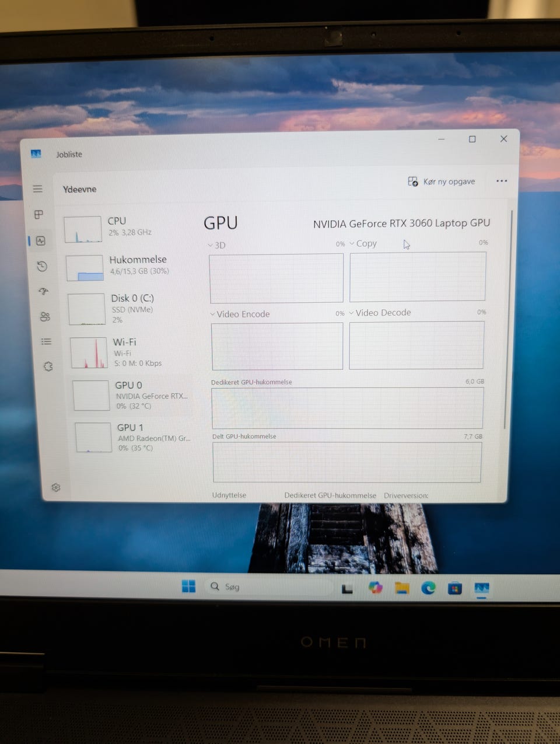The height and width of the screenshot is (744, 560).
Task: Open Task View from the taskbar
Action: (347, 589)
